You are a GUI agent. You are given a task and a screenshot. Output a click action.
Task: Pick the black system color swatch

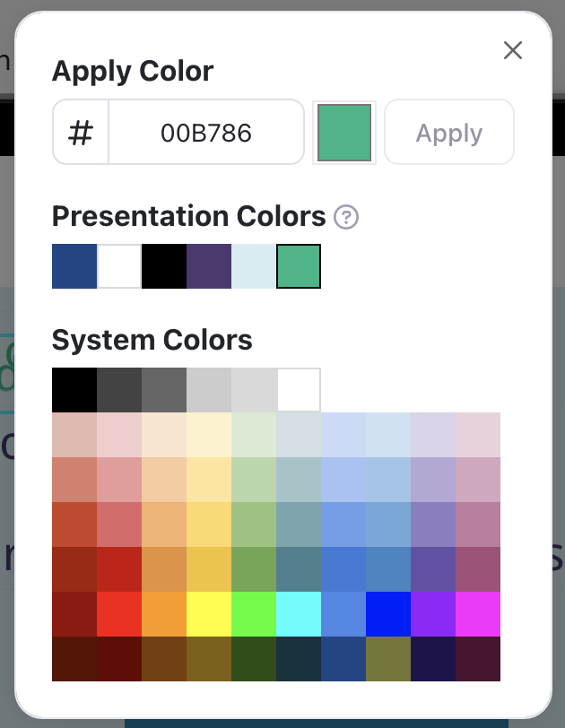click(x=74, y=390)
